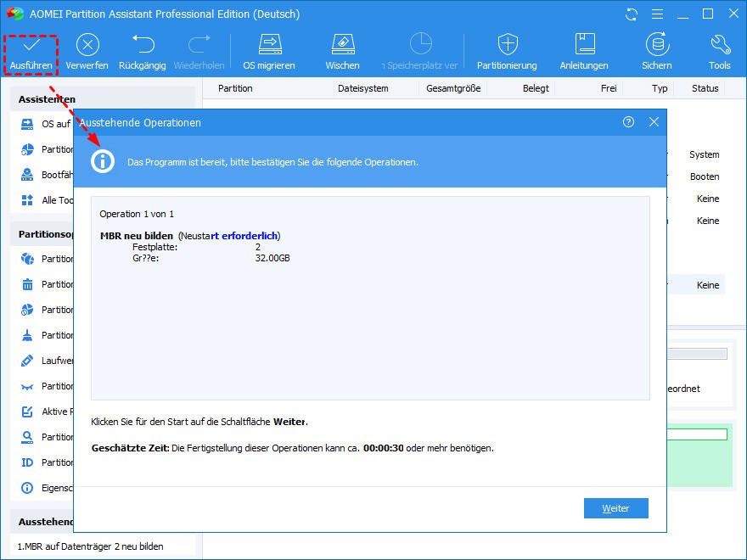Click the Aktive Partition edit icon
Viewport: 747px width, 560px height.
(27, 412)
